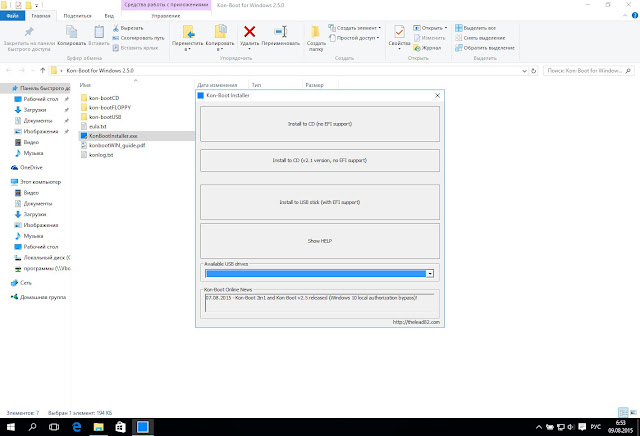Click Install to CD (no EFI support) button
640x436 pixels.
click(320, 124)
